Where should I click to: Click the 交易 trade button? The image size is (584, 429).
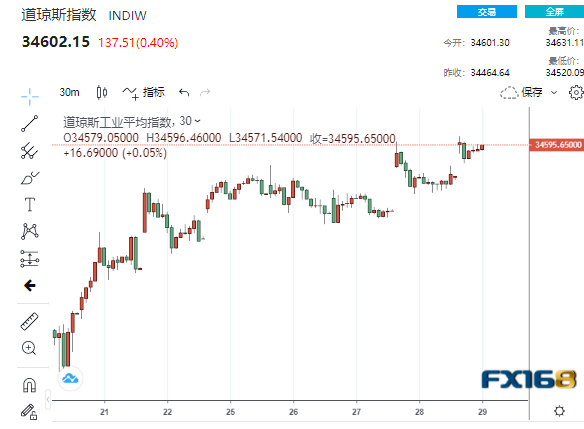coord(487,12)
